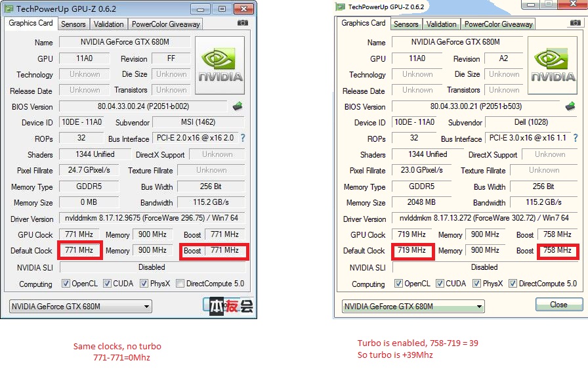Toggle OpenCL checkbox in left window
Viewport: 588px width, 369px height.
[66, 284]
